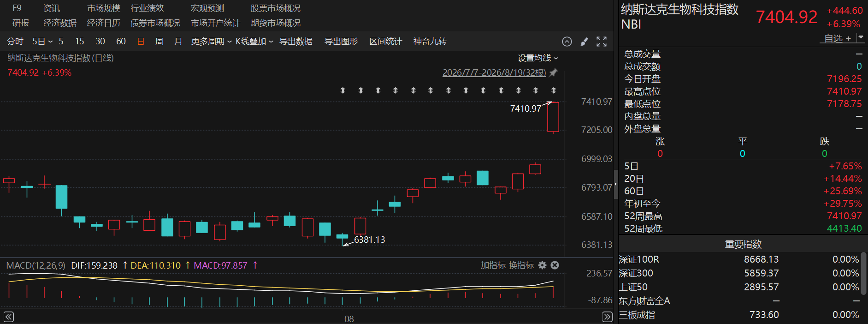Click 导出图形 export chart
The width and height of the screenshot is (868, 324).
[341, 42]
